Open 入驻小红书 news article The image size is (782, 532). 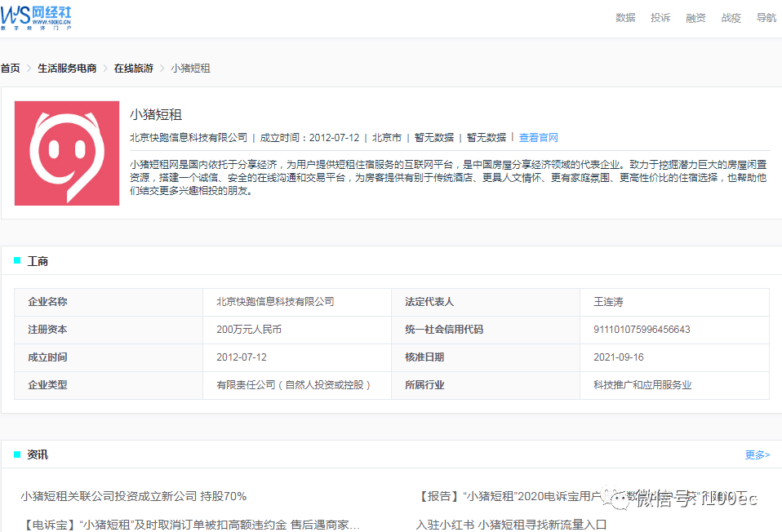(x=511, y=524)
